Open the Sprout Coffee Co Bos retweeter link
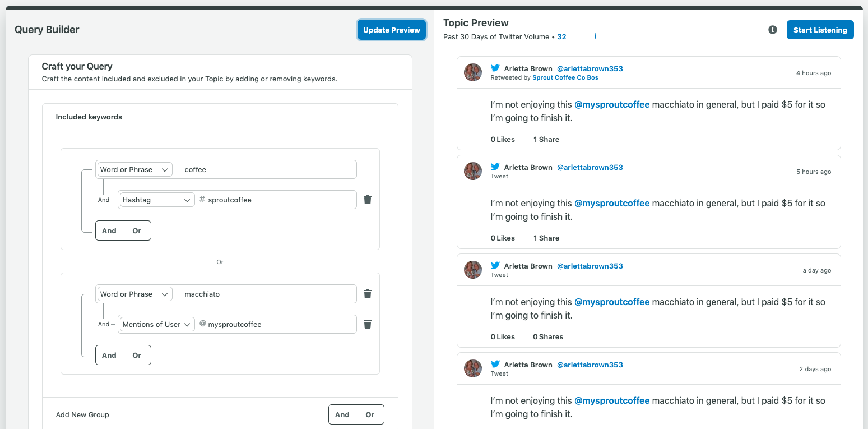The height and width of the screenshot is (429, 868). (x=565, y=77)
